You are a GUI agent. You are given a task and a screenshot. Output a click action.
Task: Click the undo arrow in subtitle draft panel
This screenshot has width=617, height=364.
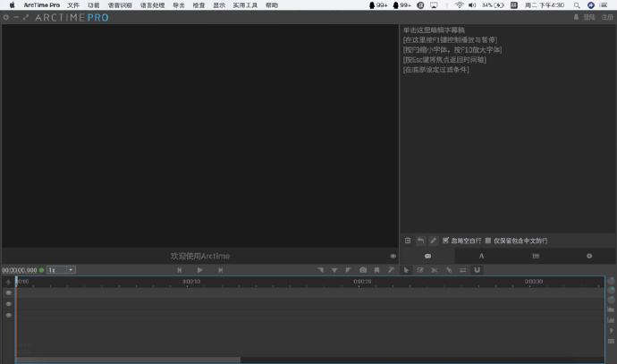click(420, 241)
